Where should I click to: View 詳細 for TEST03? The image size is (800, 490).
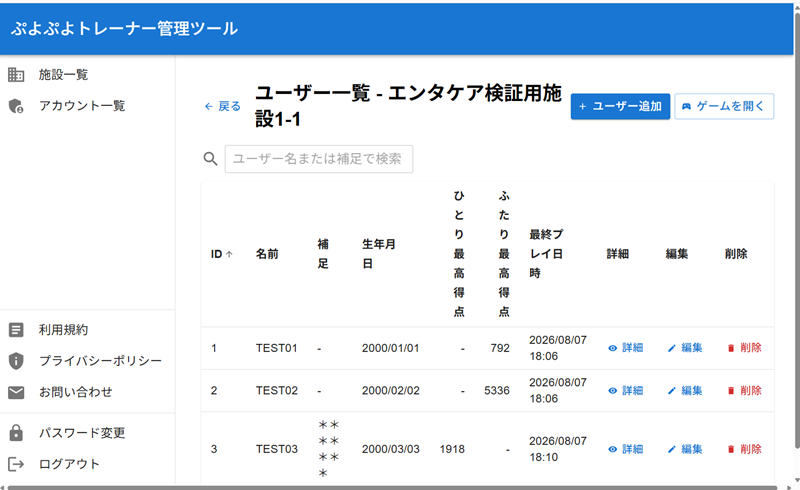pos(626,449)
